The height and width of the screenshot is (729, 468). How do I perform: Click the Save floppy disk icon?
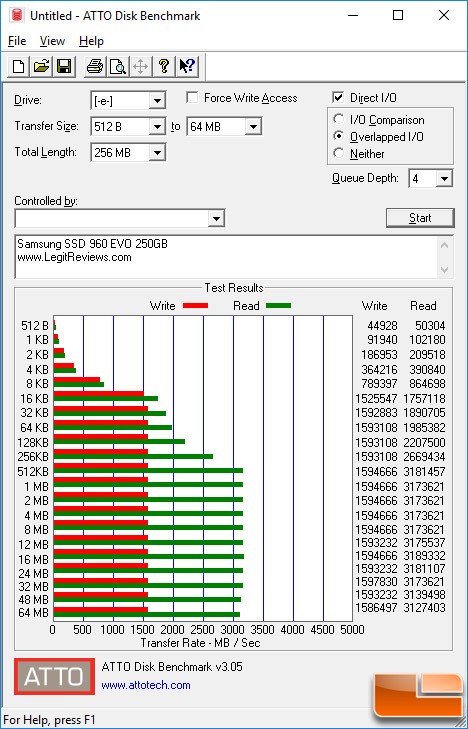[64, 67]
